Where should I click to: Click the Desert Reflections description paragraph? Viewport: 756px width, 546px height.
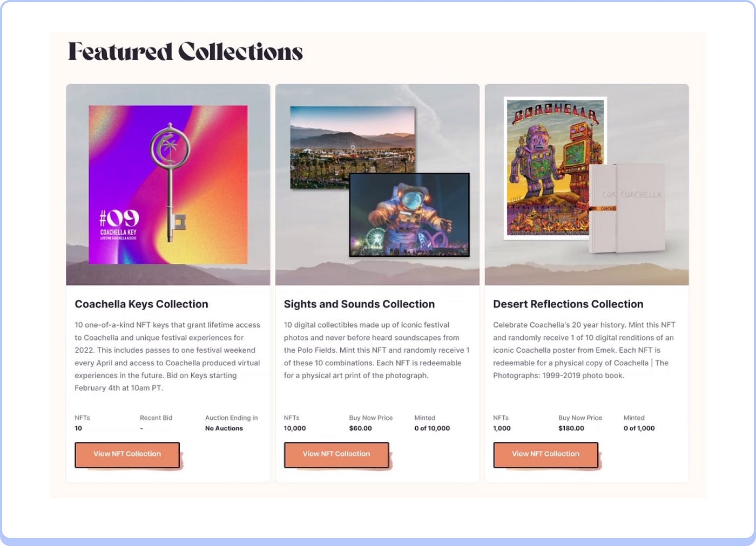pyautogui.click(x=584, y=350)
